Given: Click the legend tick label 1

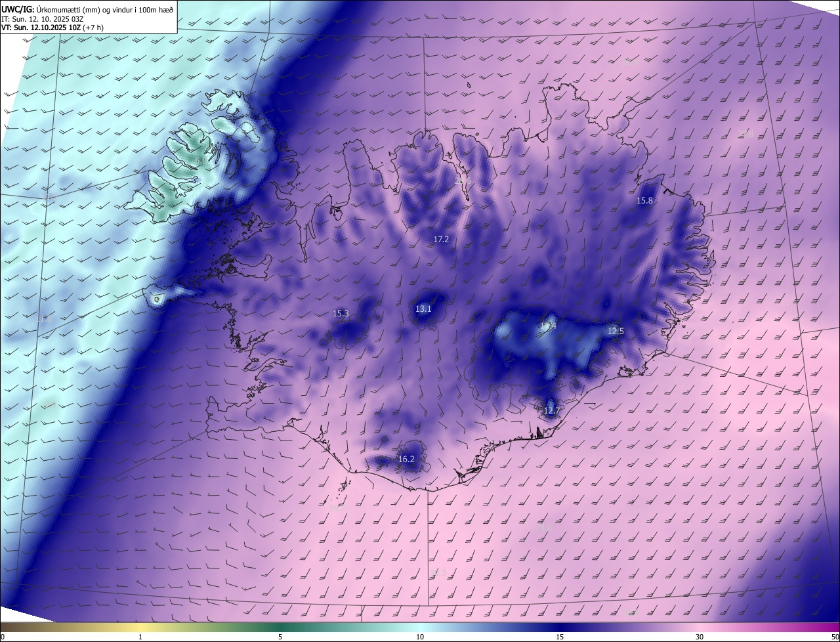Looking at the screenshot, I should click(x=140, y=637).
